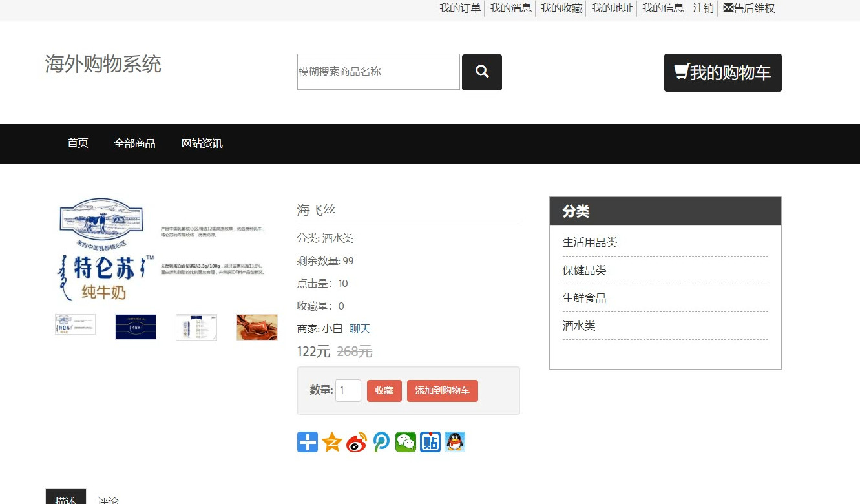Open 网站资讯 in navigation bar
Viewport: 860px width, 504px height.
[202, 143]
